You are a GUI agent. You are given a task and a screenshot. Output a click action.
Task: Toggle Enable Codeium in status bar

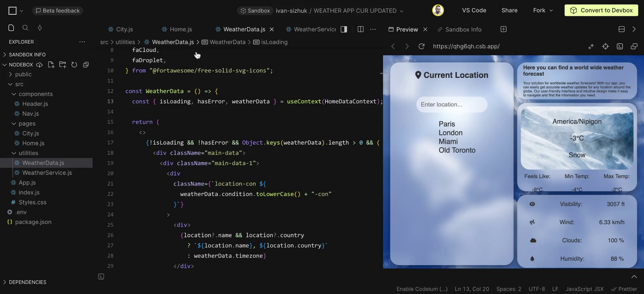[422, 289]
